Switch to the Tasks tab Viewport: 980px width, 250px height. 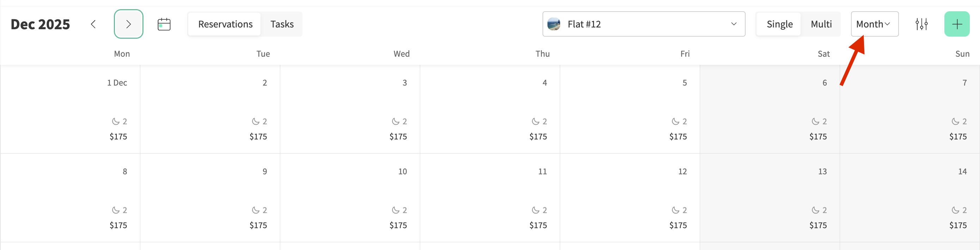[x=282, y=24]
